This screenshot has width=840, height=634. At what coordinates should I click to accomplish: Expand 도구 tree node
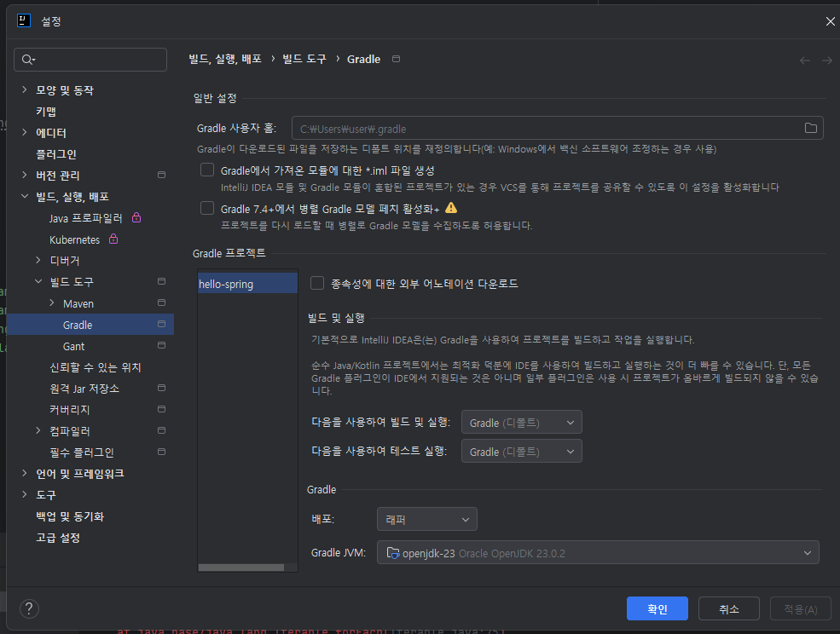[x=24, y=494]
